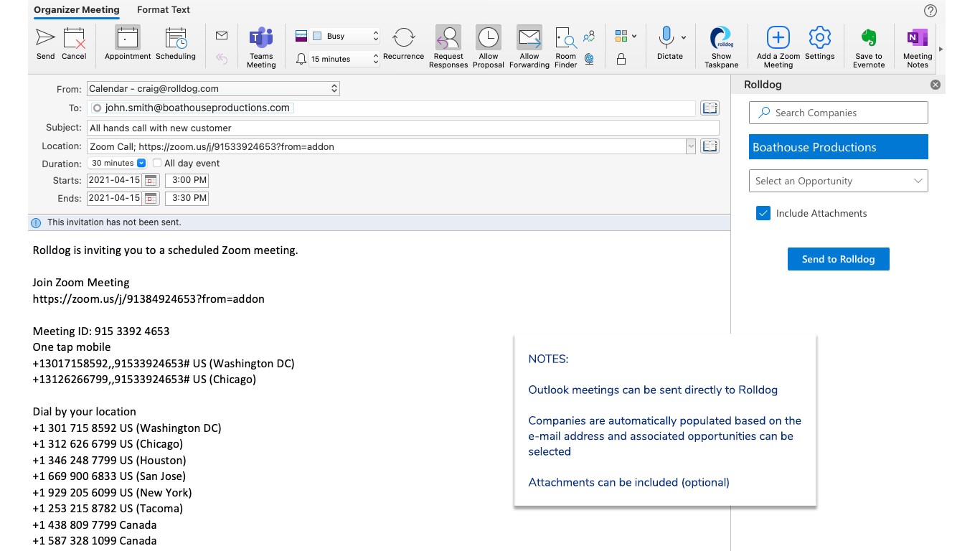This screenshot has width=980, height=551.
Task: Close the Rolldog task pane
Action: click(x=936, y=85)
